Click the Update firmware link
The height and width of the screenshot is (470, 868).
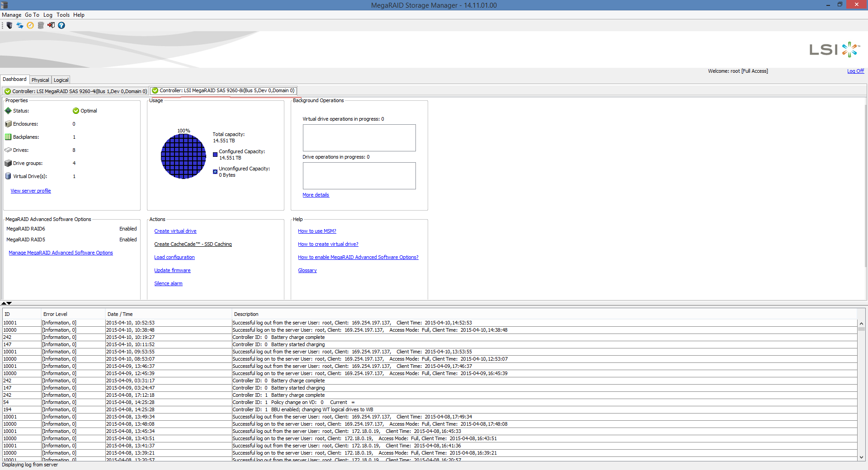point(172,270)
